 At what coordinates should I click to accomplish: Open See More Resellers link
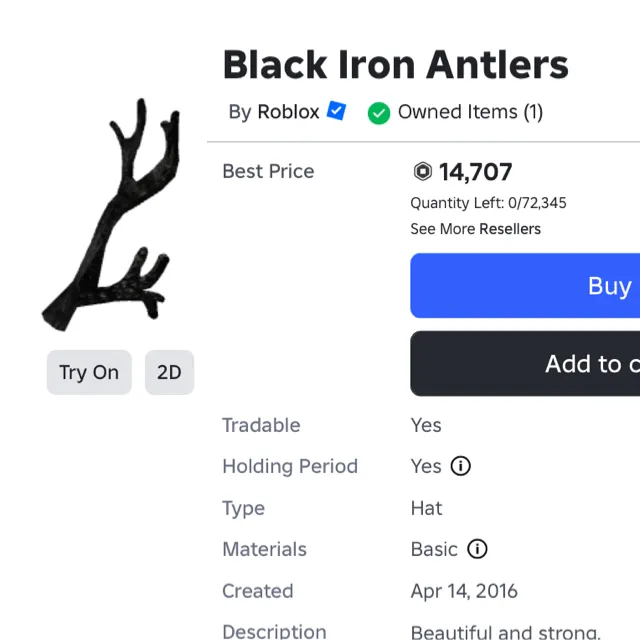pyautogui.click(x=475, y=229)
